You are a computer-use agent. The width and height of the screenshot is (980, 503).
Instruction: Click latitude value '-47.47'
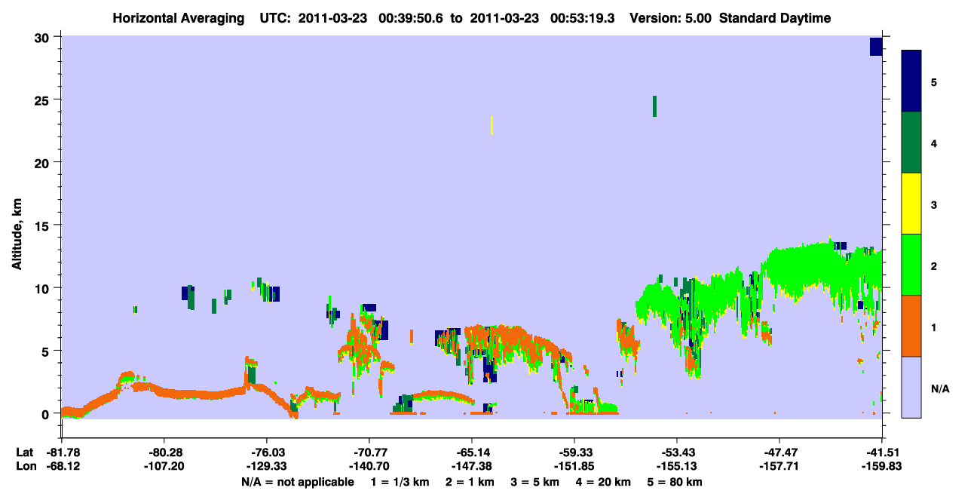click(x=779, y=452)
